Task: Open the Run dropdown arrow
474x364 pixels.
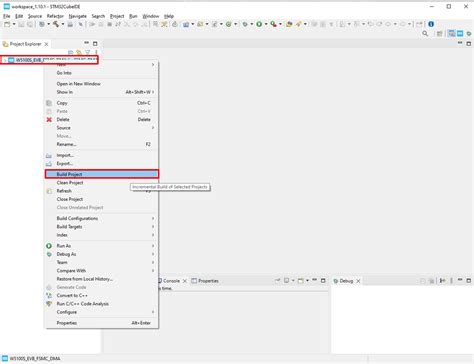Action: coord(266,24)
